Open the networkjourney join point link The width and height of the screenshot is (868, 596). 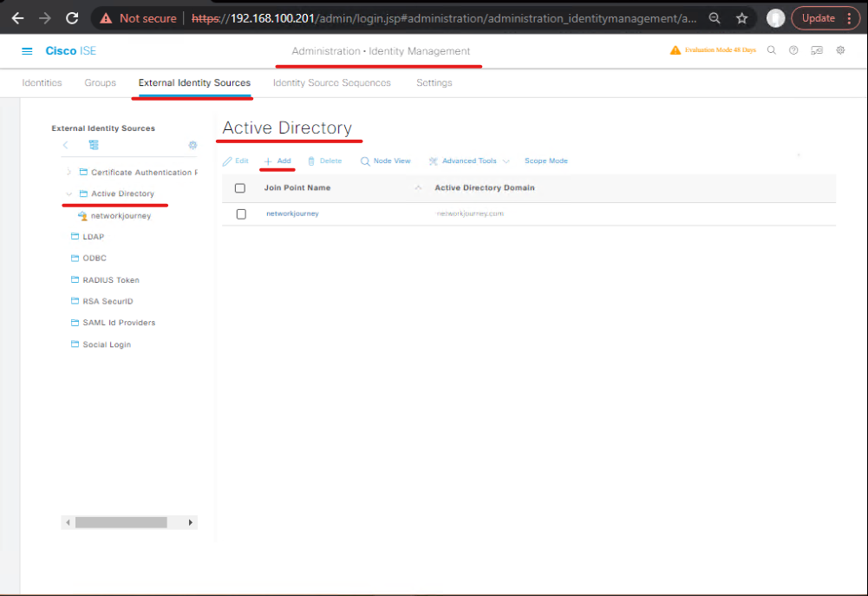point(292,213)
